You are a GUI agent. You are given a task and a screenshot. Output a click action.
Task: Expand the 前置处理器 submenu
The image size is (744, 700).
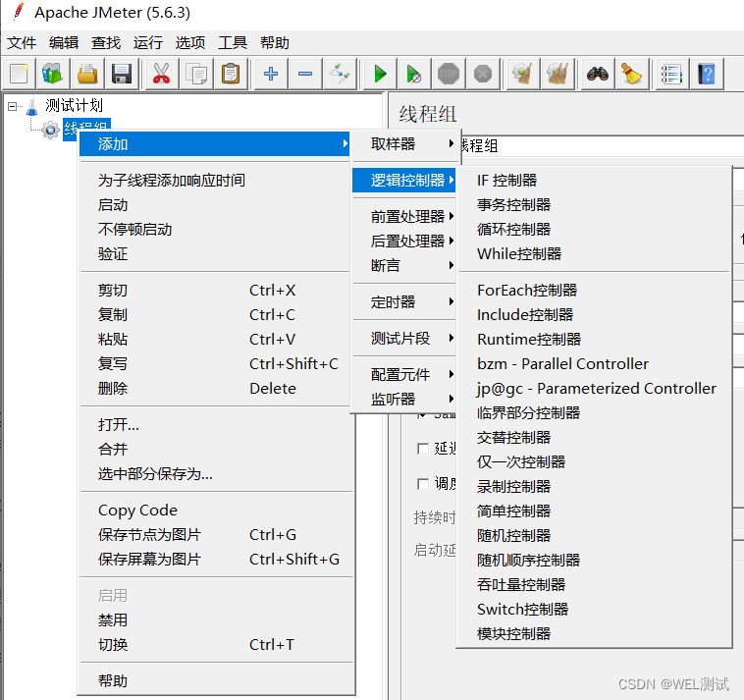tap(404, 217)
